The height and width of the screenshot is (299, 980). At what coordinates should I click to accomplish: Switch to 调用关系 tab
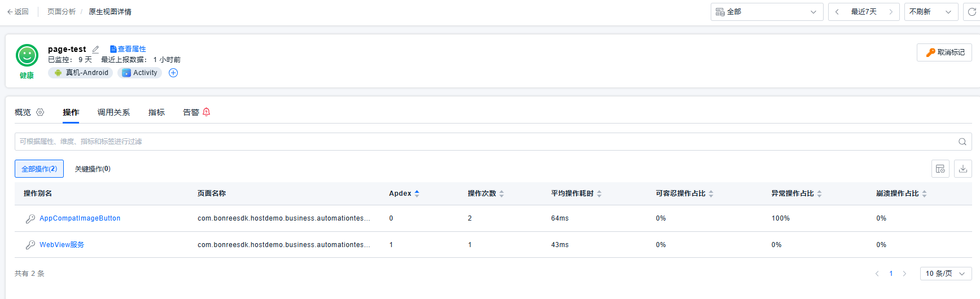pyautogui.click(x=113, y=112)
